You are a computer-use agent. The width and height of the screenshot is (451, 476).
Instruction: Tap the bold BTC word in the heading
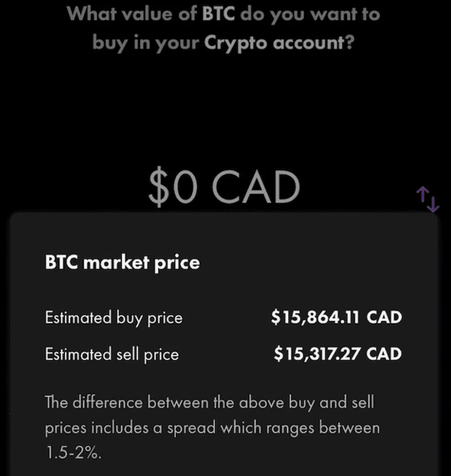pyautogui.click(x=218, y=14)
